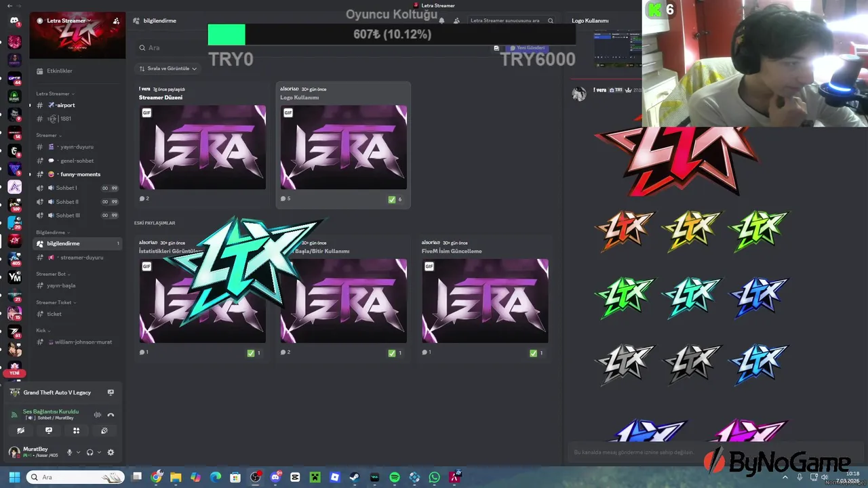Search inside Letra Streamer sunucusunu ara field
This screenshot has height=488, width=868.
tap(512, 21)
